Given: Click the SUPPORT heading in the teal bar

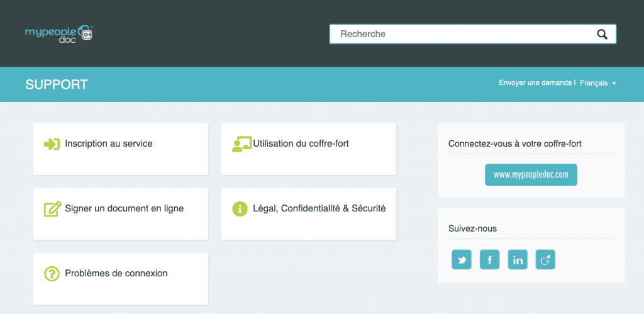Looking at the screenshot, I should 57,84.
